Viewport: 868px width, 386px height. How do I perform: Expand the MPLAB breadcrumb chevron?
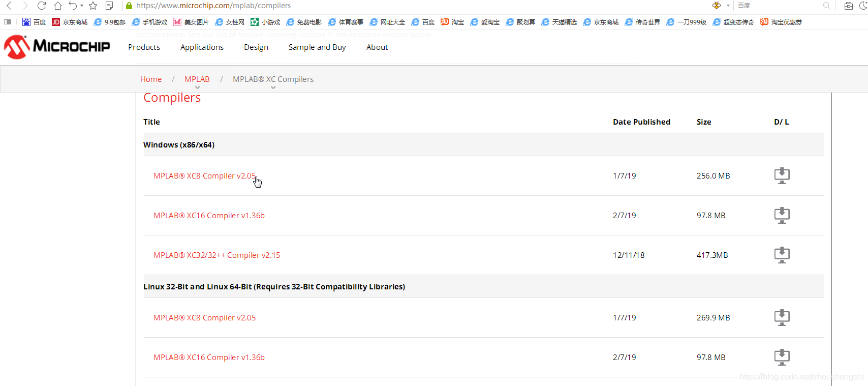click(x=198, y=87)
